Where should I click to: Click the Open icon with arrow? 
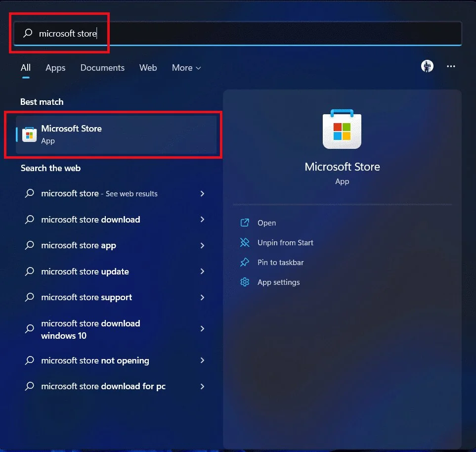click(245, 223)
